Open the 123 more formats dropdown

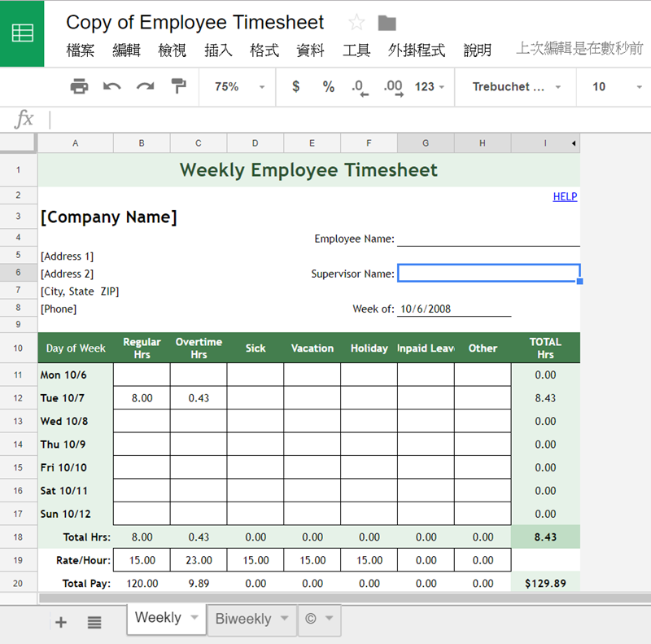[430, 86]
